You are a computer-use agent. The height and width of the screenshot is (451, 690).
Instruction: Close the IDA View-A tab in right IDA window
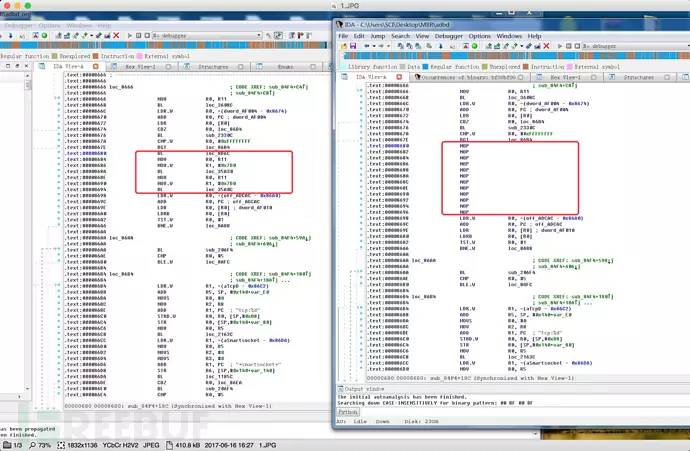click(399, 77)
